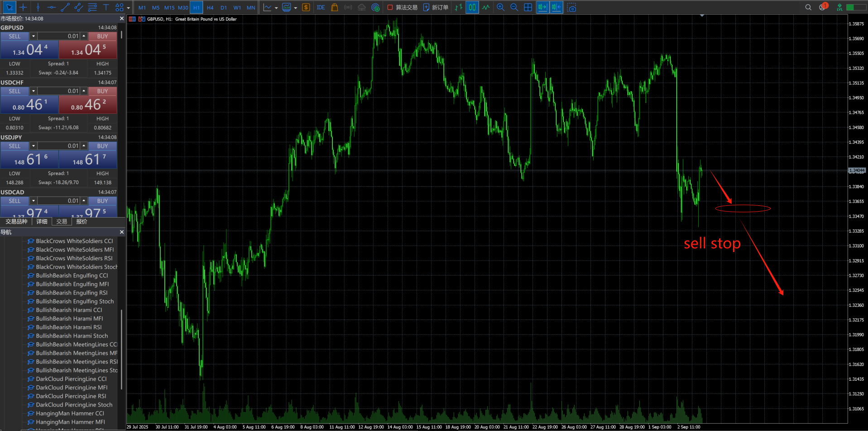The image size is (868, 431).
Task: Open the indicators list icon
Action: 287,7
